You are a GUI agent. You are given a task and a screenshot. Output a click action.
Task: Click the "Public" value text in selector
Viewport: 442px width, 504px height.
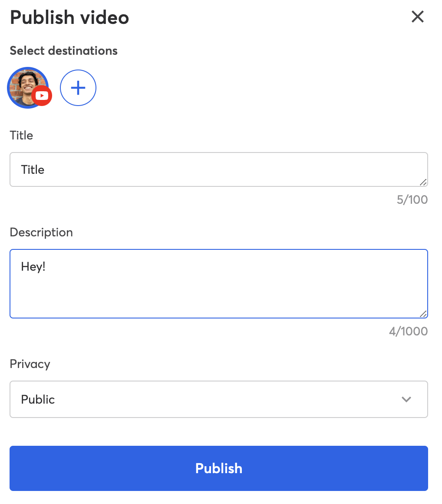point(38,400)
